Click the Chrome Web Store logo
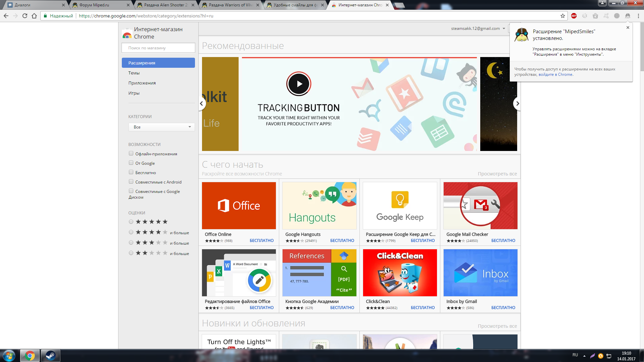This screenshot has height=362, width=644. click(x=127, y=33)
